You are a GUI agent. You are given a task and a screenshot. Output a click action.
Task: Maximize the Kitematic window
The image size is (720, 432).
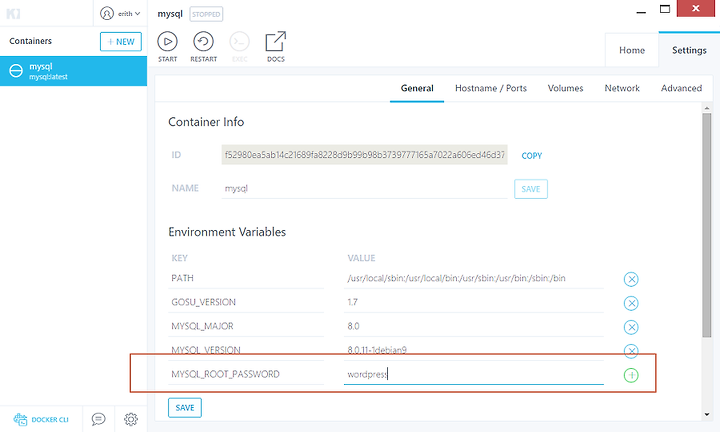(x=664, y=9)
